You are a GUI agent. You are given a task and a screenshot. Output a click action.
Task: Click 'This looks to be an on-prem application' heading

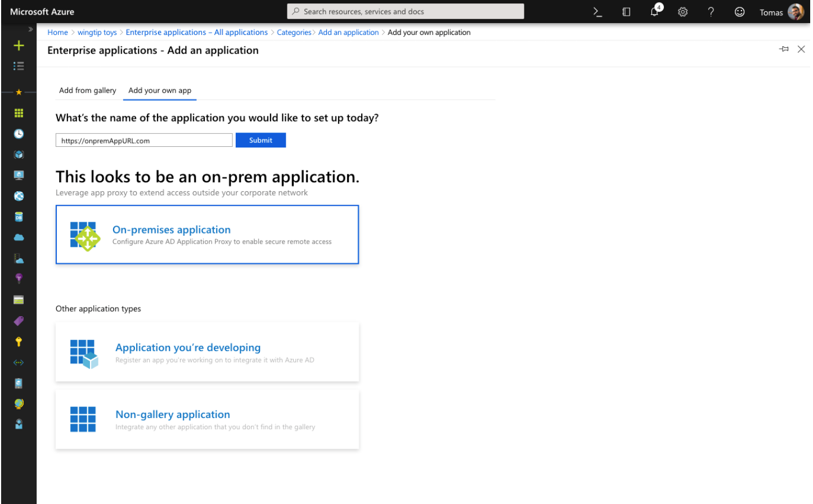(x=207, y=177)
